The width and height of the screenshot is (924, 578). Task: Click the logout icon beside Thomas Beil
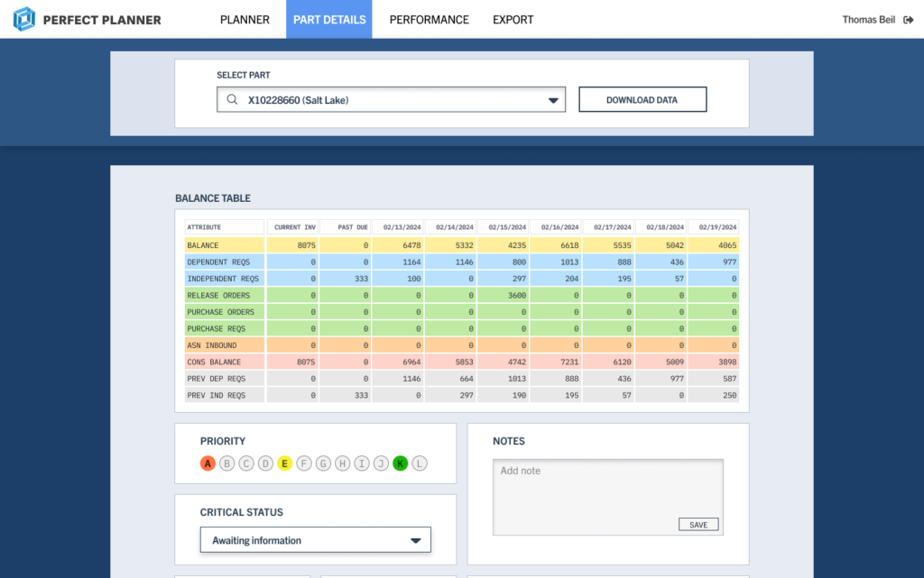coord(908,20)
